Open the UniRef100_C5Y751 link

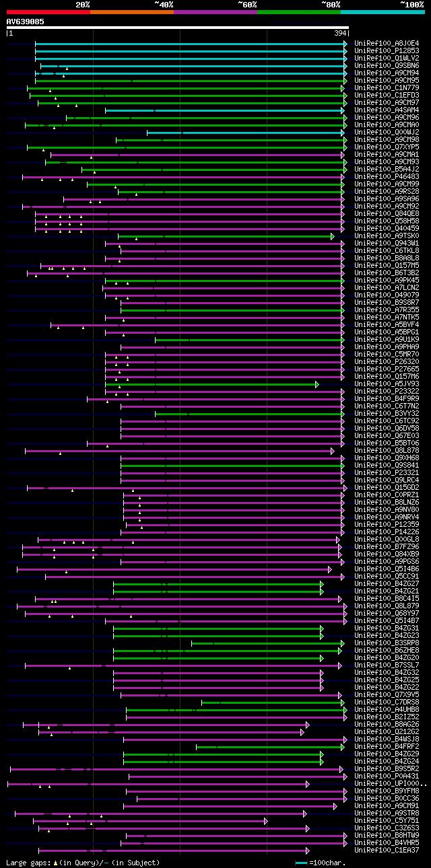coord(386,820)
